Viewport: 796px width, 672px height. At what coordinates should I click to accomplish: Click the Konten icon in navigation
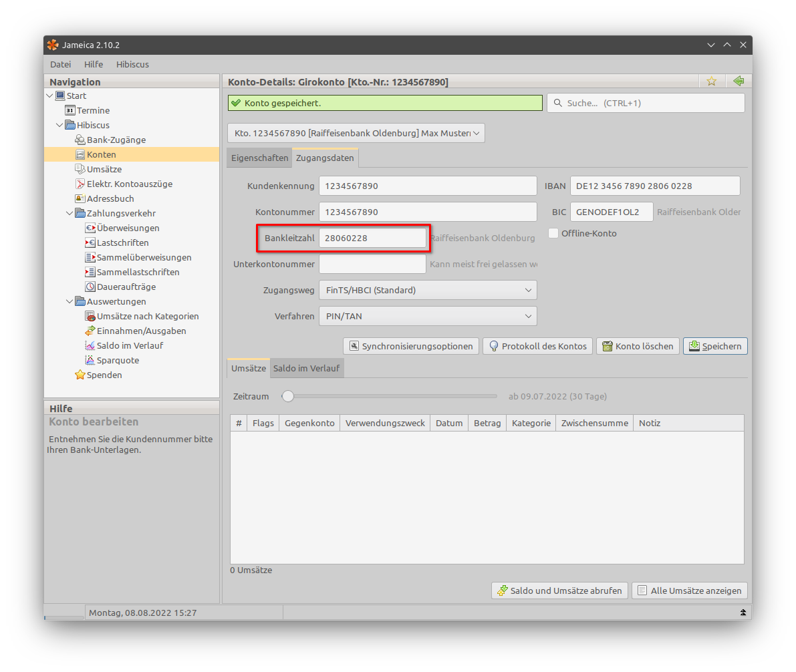point(80,154)
